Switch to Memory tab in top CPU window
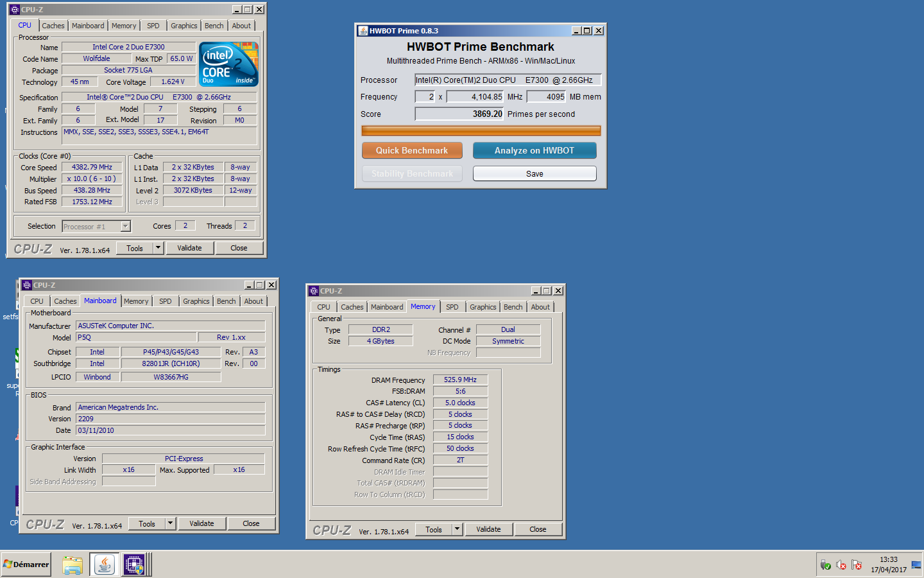The image size is (924, 578). click(x=124, y=26)
